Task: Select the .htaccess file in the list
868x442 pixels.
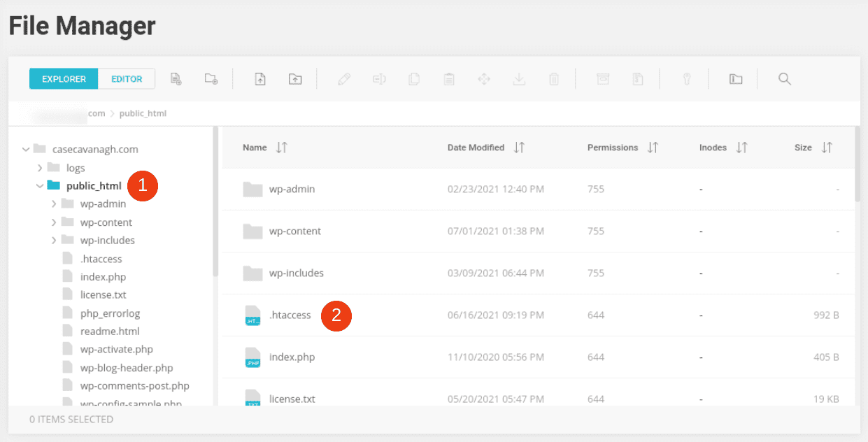Action: tap(292, 315)
